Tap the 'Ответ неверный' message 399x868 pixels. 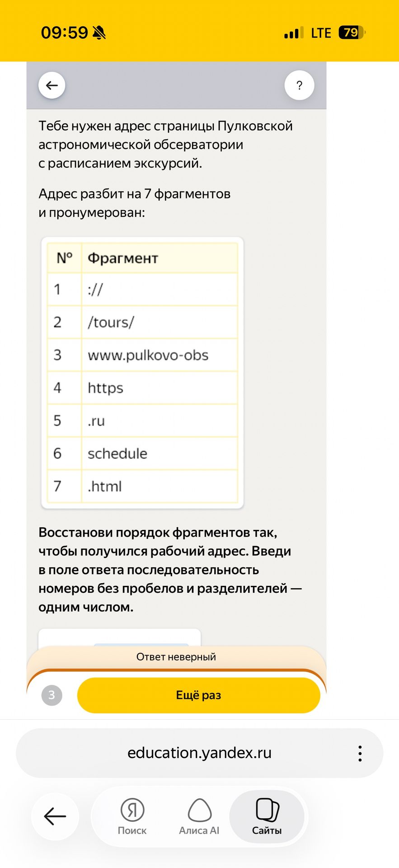(x=176, y=657)
